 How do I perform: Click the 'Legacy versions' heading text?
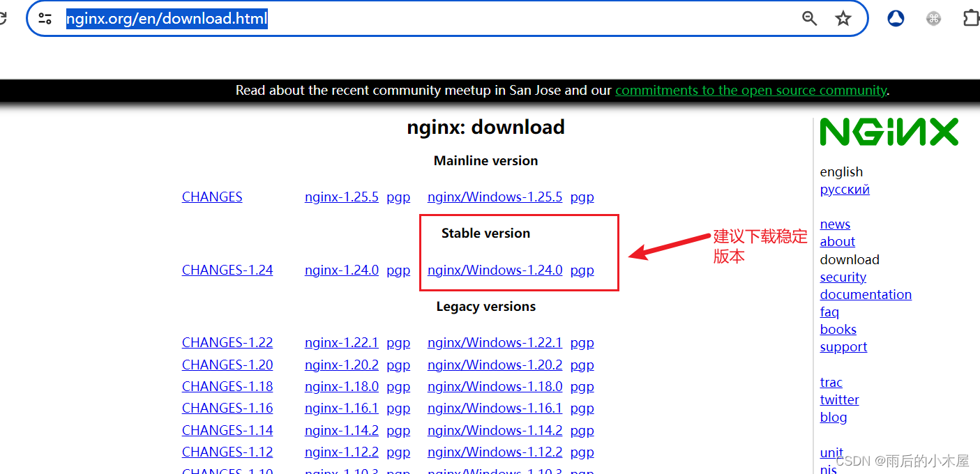(x=485, y=307)
